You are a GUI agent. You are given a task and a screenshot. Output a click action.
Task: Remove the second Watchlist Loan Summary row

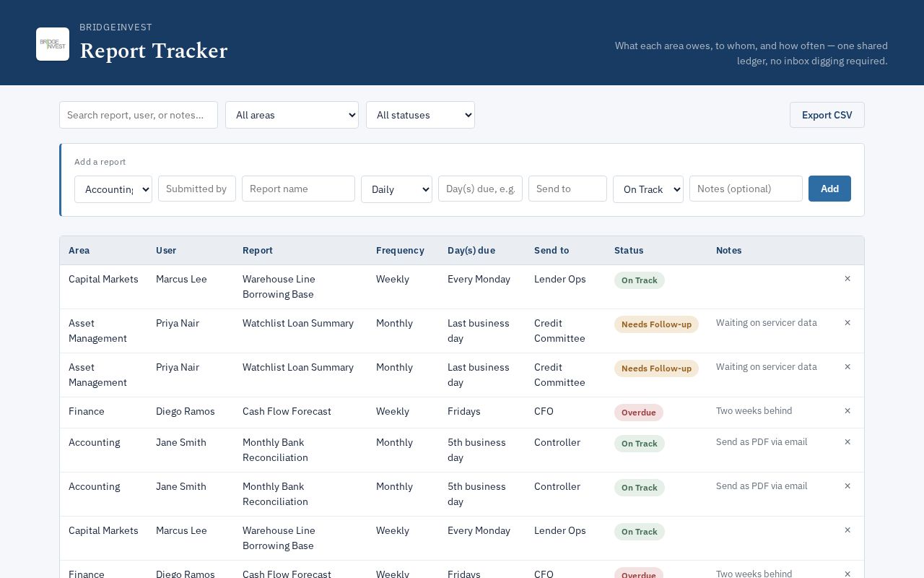(x=847, y=367)
